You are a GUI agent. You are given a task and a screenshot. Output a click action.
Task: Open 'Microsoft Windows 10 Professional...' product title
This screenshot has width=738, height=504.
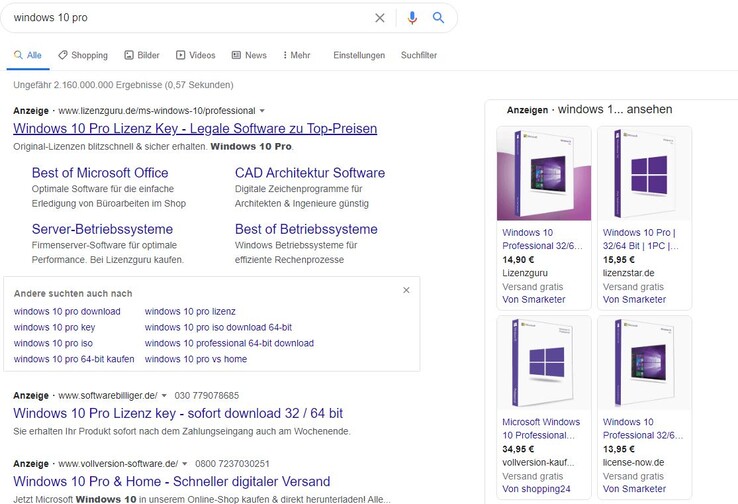541,428
